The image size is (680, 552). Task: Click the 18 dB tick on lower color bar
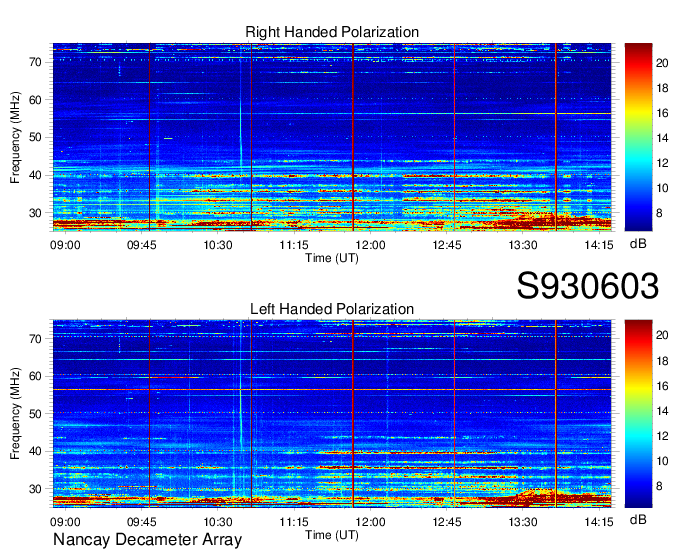[x=662, y=361]
